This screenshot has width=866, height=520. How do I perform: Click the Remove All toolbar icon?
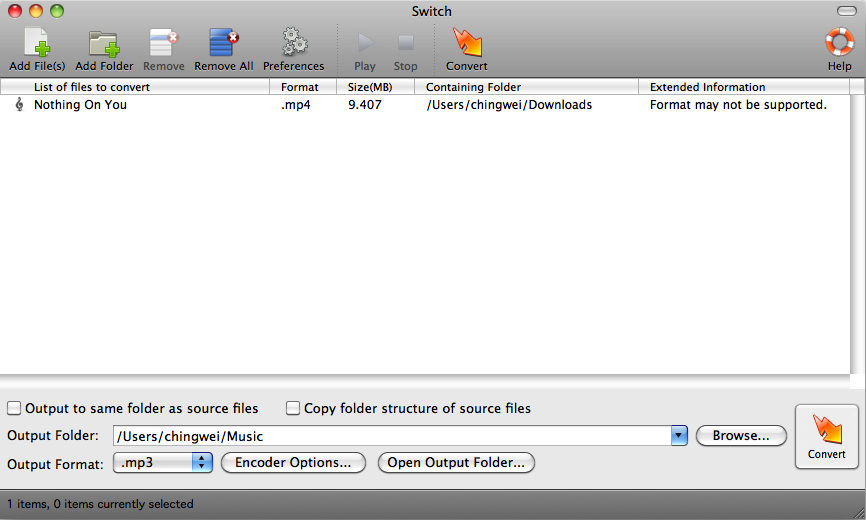[x=224, y=43]
